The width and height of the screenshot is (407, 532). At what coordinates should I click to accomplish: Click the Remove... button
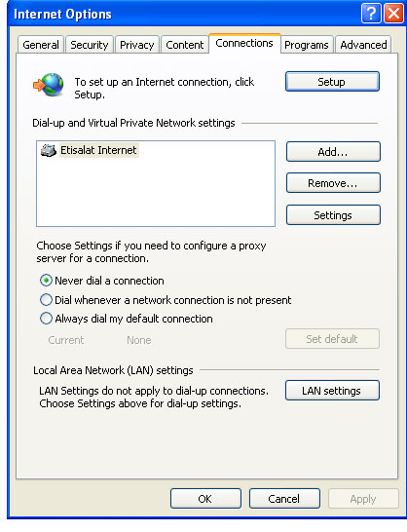(x=333, y=183)
